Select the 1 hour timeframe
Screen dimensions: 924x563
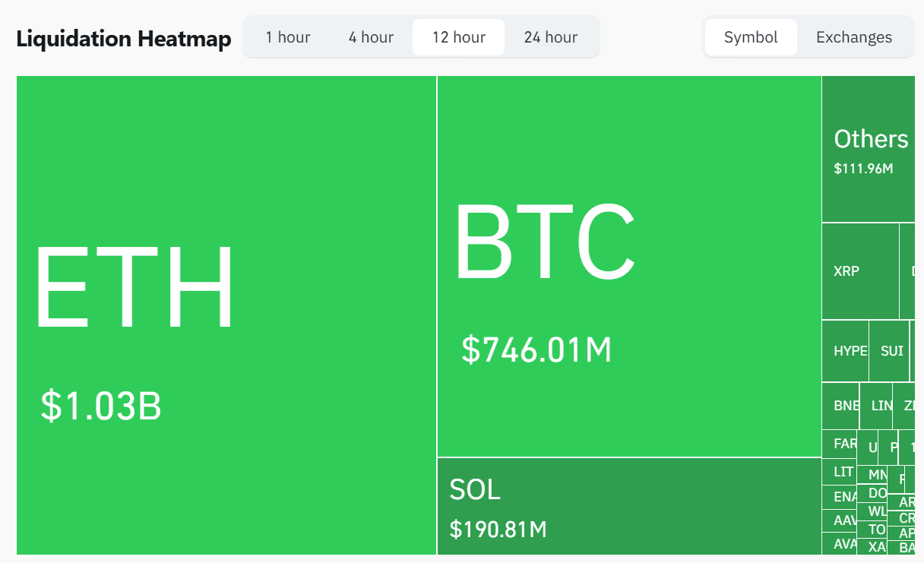pos(288,37)
